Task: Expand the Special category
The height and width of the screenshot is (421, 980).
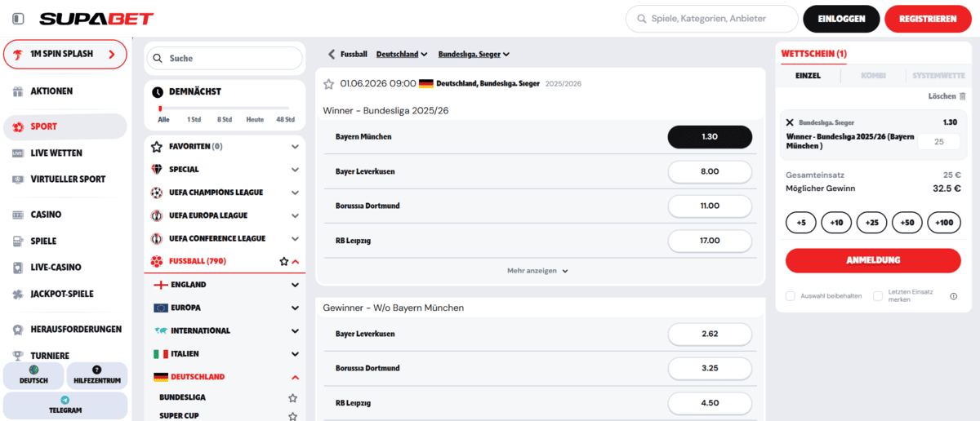Action: pyautogui.click(x=295, y=170)
